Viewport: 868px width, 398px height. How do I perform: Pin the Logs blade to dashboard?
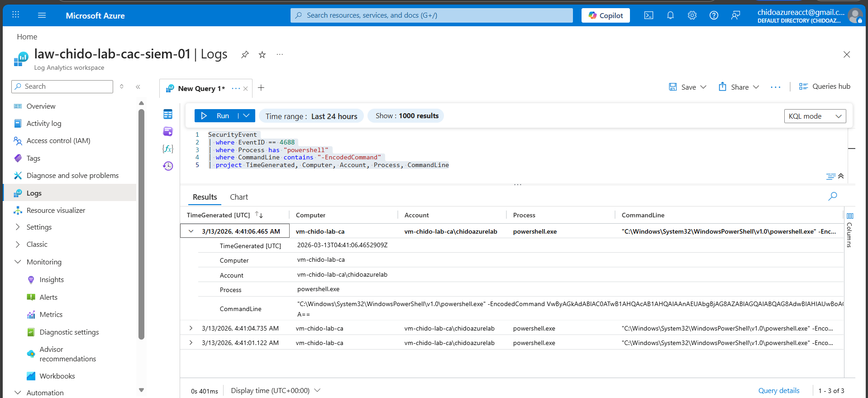(x=245, y=55)
